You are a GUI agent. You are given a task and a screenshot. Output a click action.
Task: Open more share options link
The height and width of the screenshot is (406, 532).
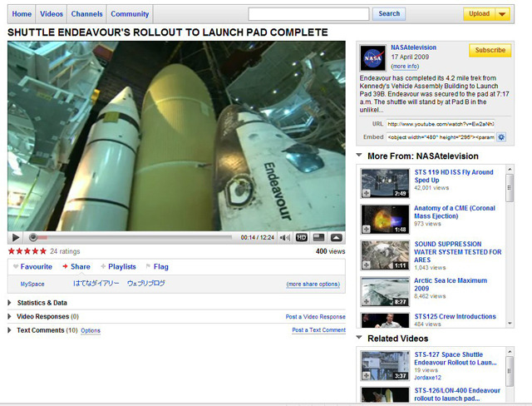[x=313, y=285]
